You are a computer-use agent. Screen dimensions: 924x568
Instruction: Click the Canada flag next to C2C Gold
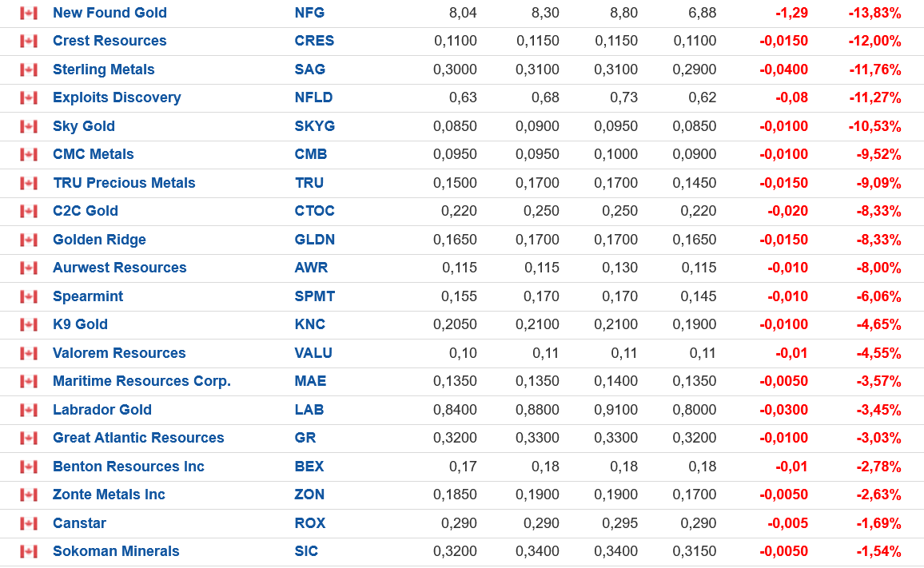[29, 211]
